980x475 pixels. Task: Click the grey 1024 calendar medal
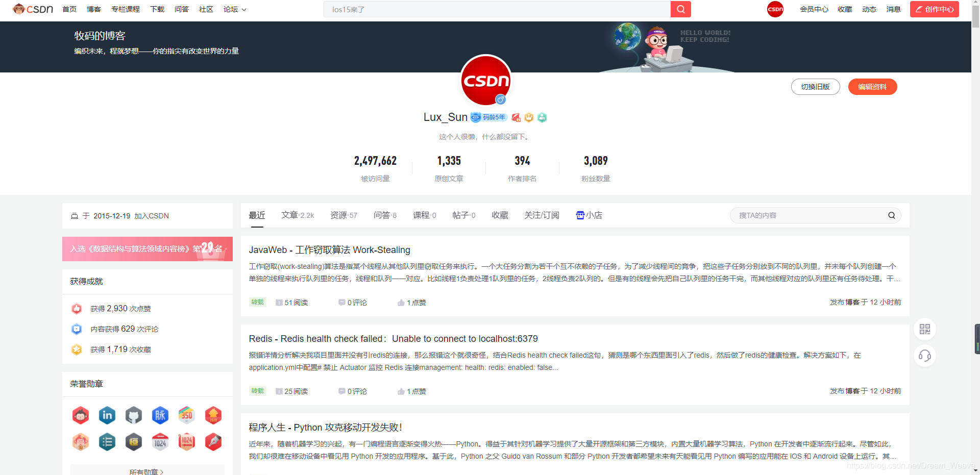(x=160, y=442)
